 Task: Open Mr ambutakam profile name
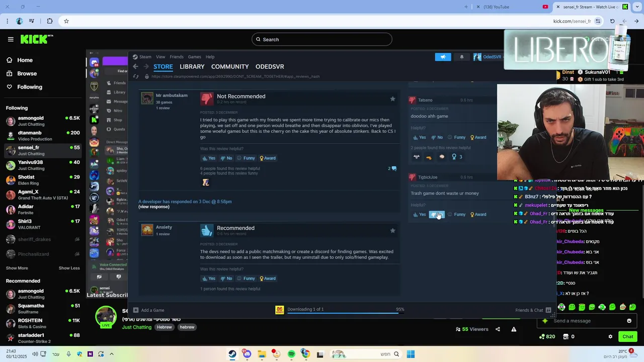[x=172, y=96]
